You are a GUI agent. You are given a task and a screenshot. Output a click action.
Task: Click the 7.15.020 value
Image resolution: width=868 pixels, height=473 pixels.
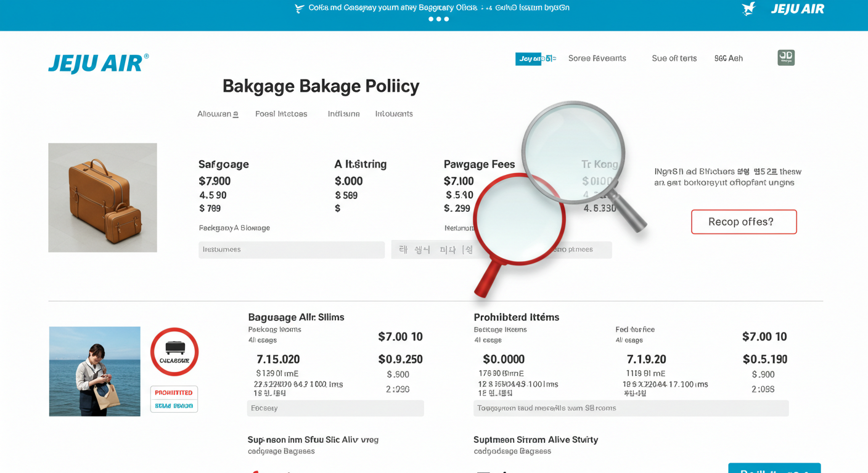tap(278, 360)
